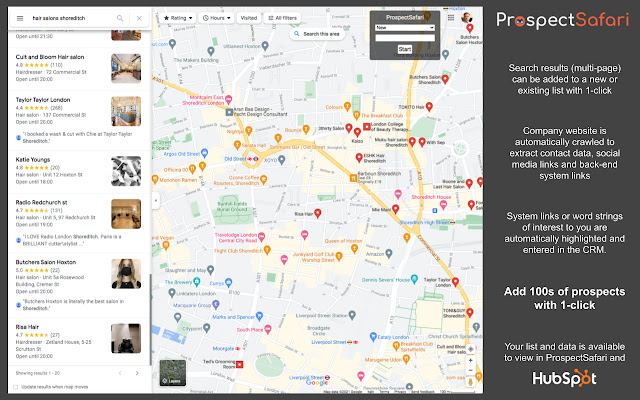Click the ProspectSafari logo
The height and width of the screenshot is (400, 640).
tap(563, 20)
